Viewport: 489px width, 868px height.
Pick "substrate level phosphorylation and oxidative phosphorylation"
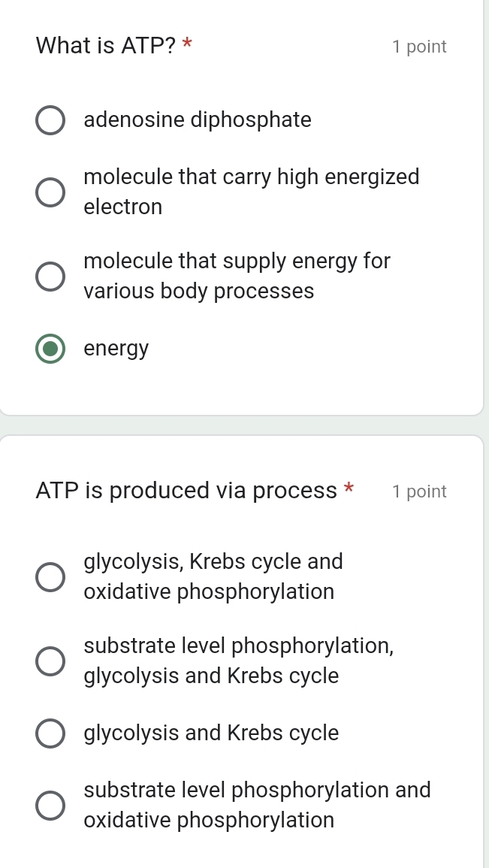[50, 804]
